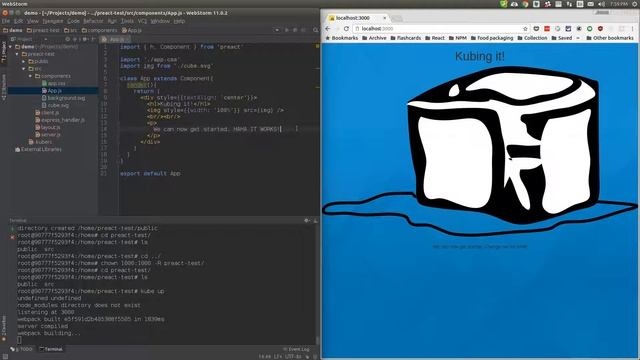This screenshot has width=640, height=360.
Task: Click the run arrow icon in WebStorm toolbar
Action: click(x=286, y=30)
